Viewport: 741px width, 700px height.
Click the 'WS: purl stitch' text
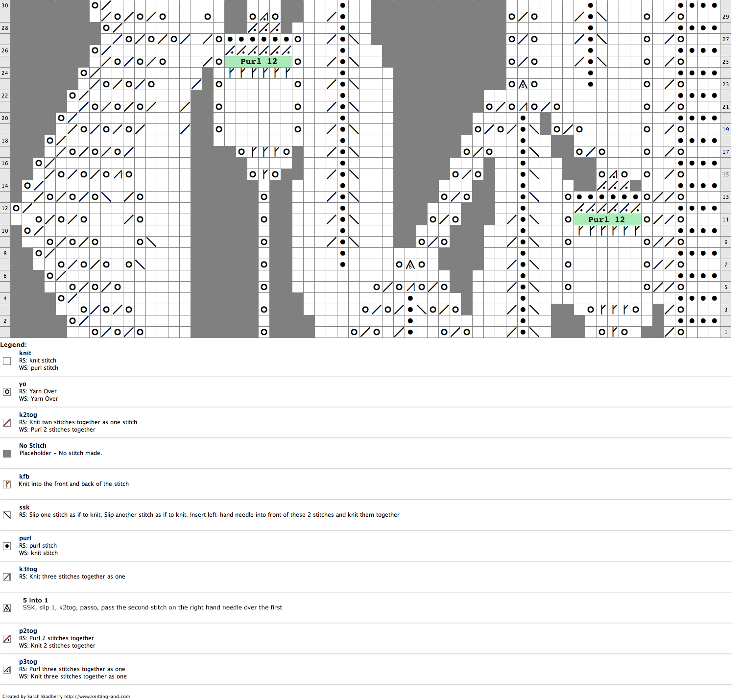click(39, 368)
